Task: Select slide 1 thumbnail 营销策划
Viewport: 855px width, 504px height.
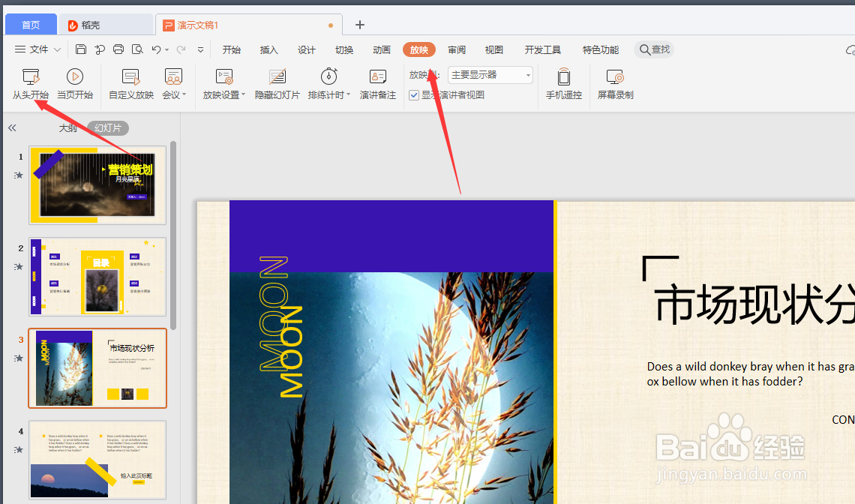Action: (x=97, y=185)
